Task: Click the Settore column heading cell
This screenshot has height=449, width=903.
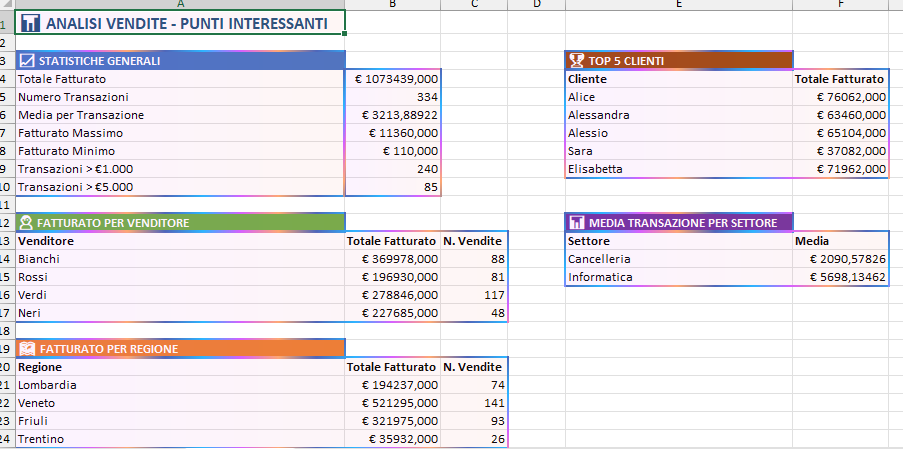Action: click(x=679, y=241)
